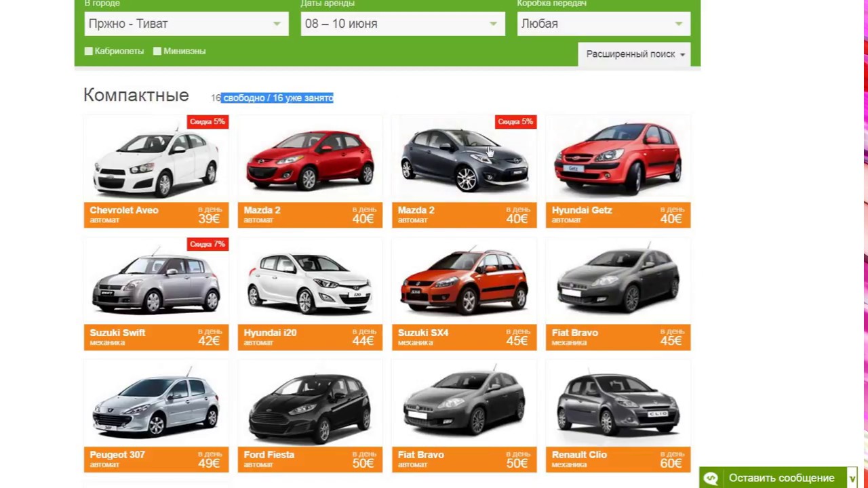Select the red Hyundai Getz car image
The image size is (868, 488).
pos(618,159)
